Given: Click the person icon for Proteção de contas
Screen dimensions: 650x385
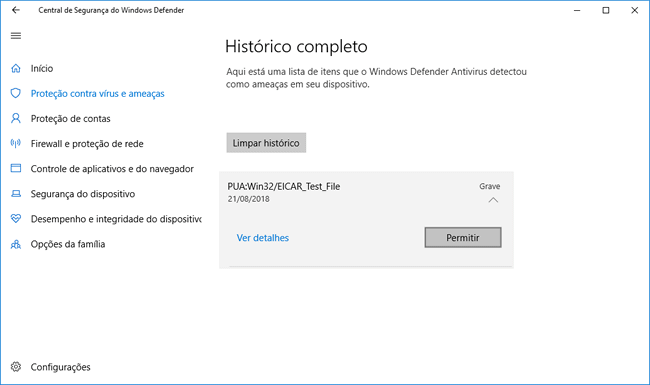Looking at the screenshot, I should (x=16, y=119).
